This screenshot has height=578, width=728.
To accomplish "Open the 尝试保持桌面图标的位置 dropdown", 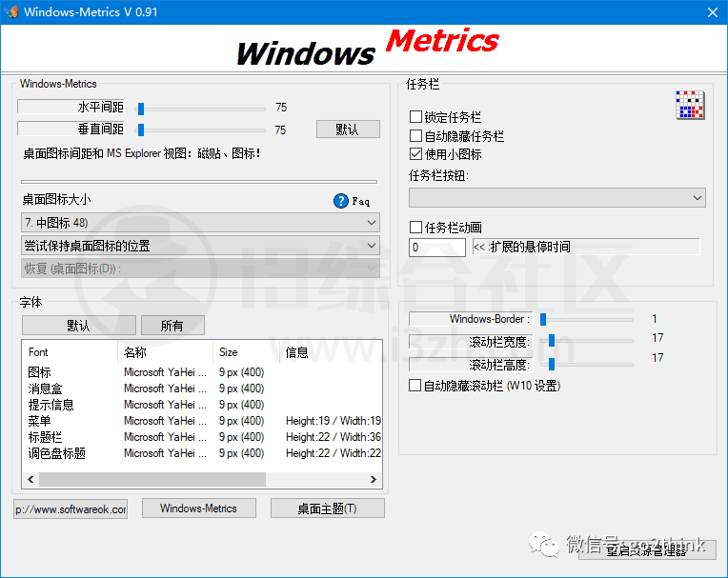I will 200,246.
